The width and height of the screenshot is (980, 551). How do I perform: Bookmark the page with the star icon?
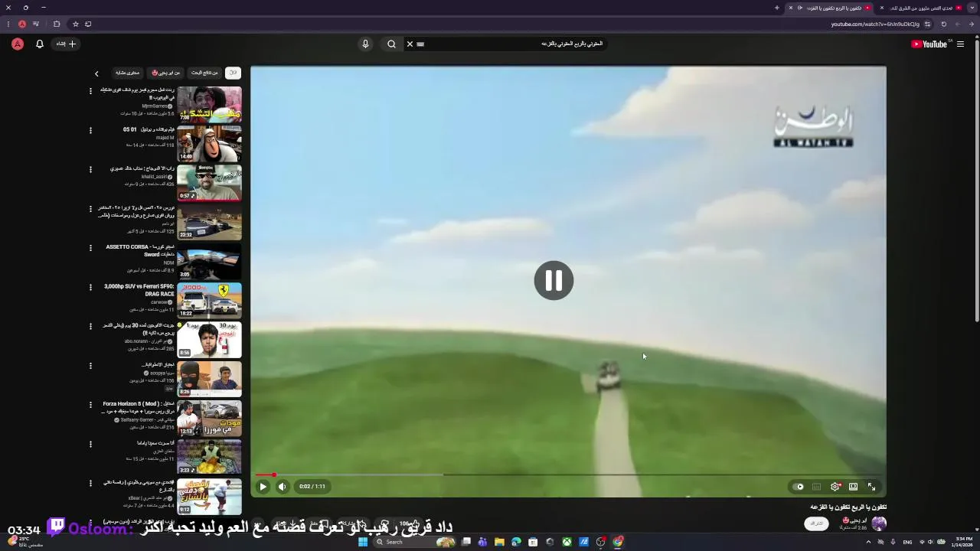coord(75,24)
